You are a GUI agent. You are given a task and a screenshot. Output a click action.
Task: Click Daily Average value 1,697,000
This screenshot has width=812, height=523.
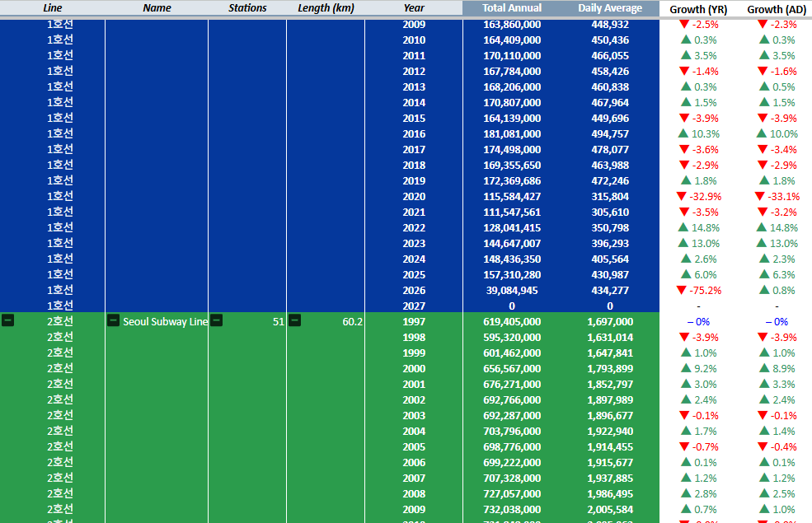(610, 322)
